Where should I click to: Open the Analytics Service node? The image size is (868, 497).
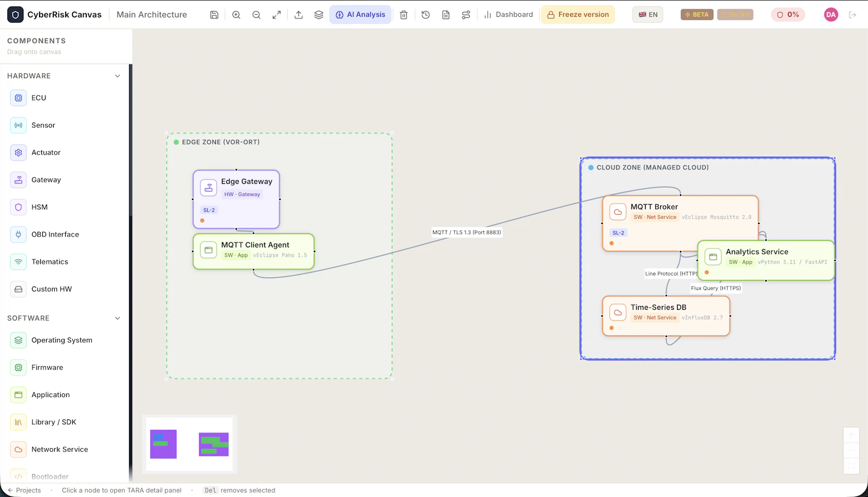[x=766, y=260]
